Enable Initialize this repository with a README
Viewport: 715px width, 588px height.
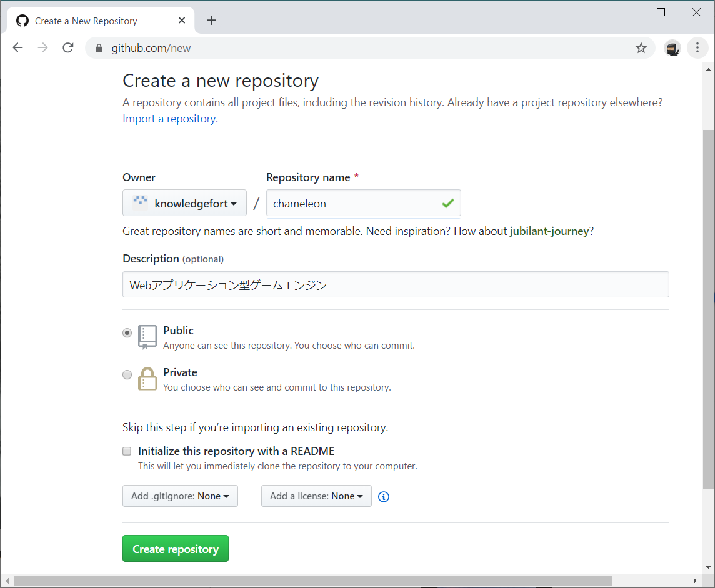coord(127,451)
